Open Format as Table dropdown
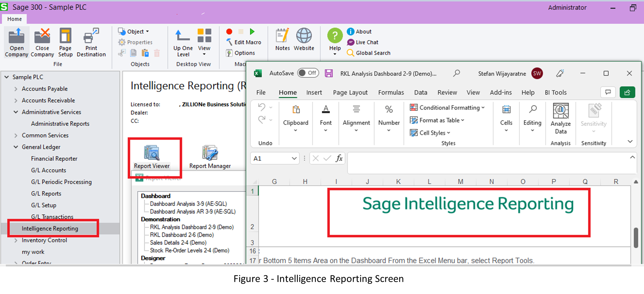The height and width of the screenshot is (294, 644). click(x=437, y=120)
